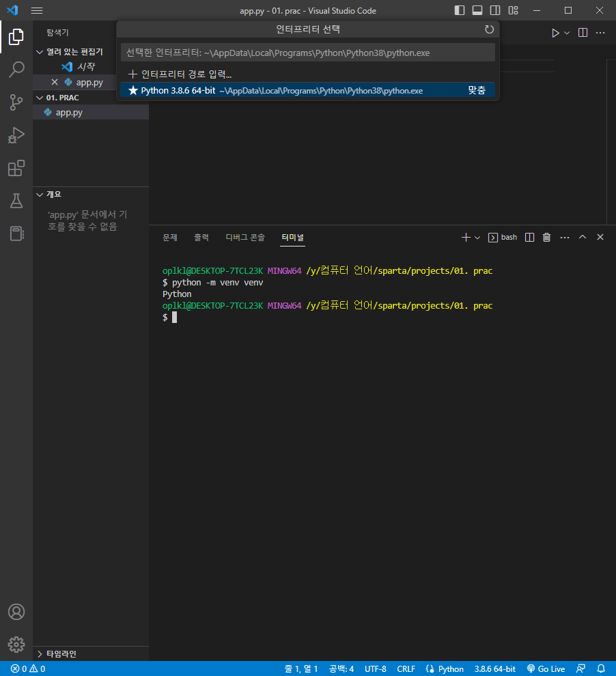Open terminal panel More Actions ellipsis
Screen dimensions: 616x676
(565, 237)
